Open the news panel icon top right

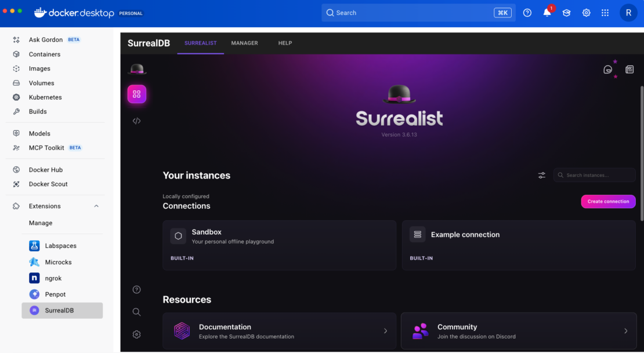click(629, 69)
